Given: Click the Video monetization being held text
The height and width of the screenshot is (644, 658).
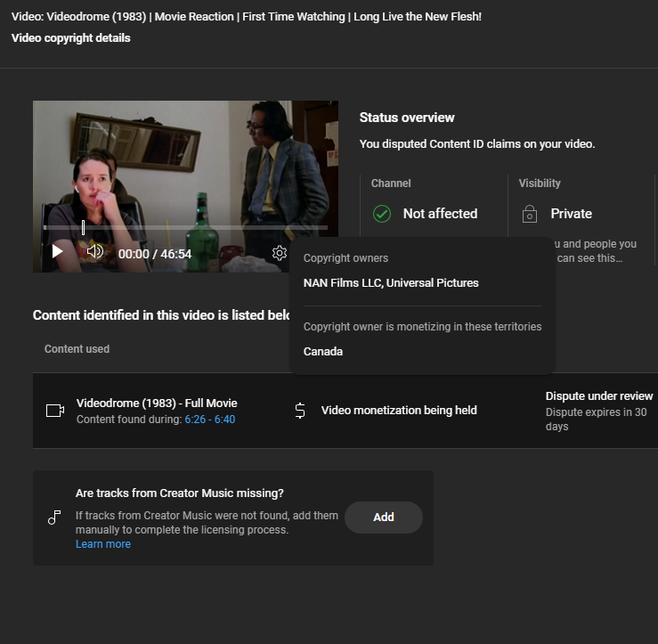Looking at the screenshot, I should pyautogui.click(x=399, y=410).
